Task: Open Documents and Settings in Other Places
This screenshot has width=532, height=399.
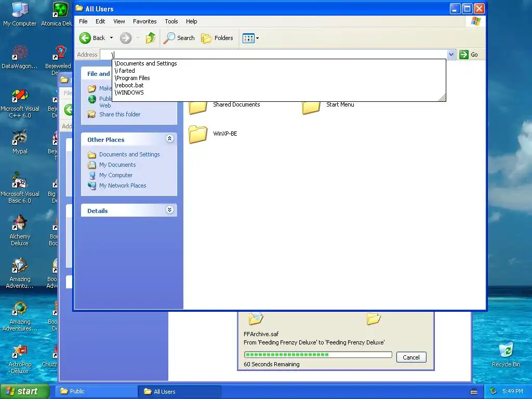Action: (x=129, y=154)
